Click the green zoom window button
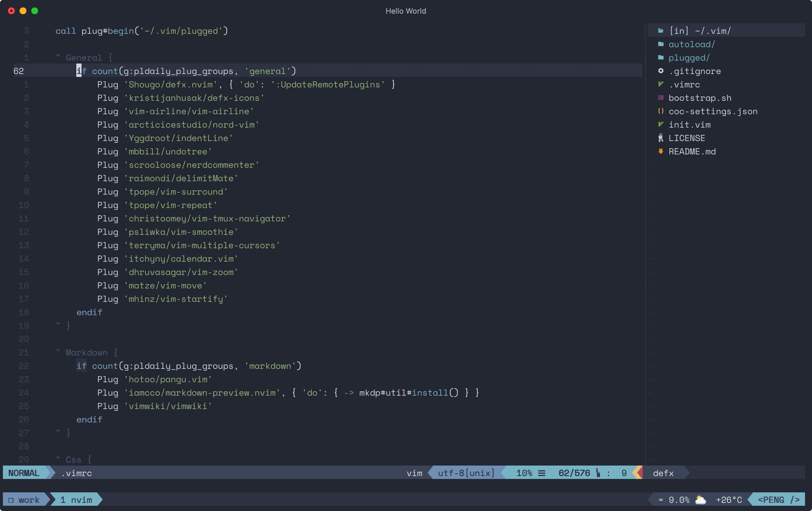Image resolution: width=812 pixels, height=511 pixels. [x=35, y=11]
